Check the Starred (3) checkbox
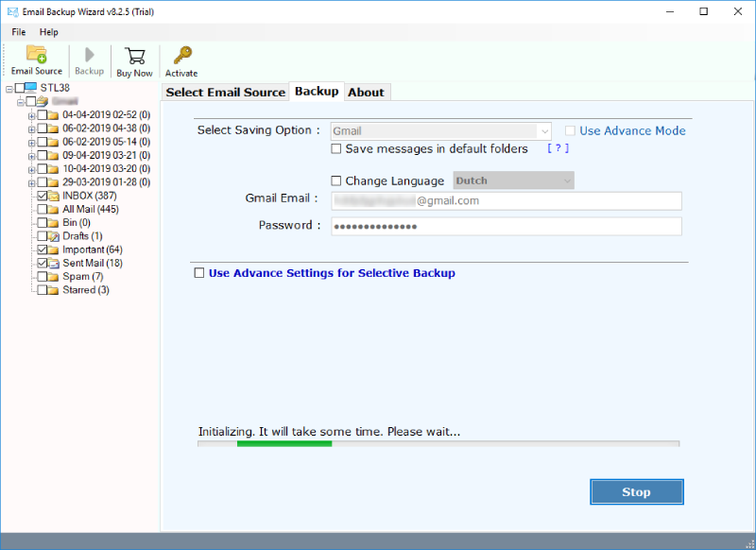The height and width of the screenshot is (550, 756). [42, 290]
